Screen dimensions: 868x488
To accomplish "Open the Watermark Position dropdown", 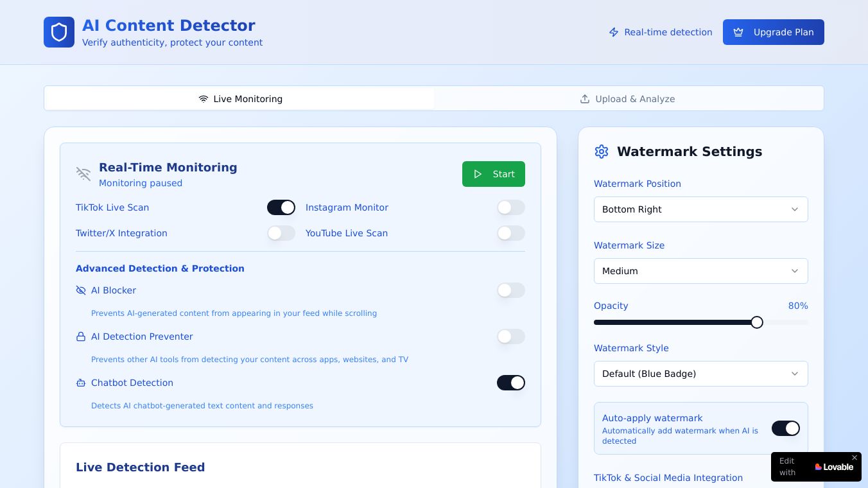I will [701, 209].
